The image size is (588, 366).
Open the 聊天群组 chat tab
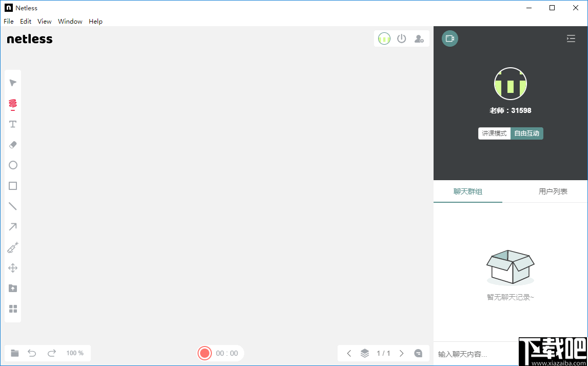pos(467,191)
